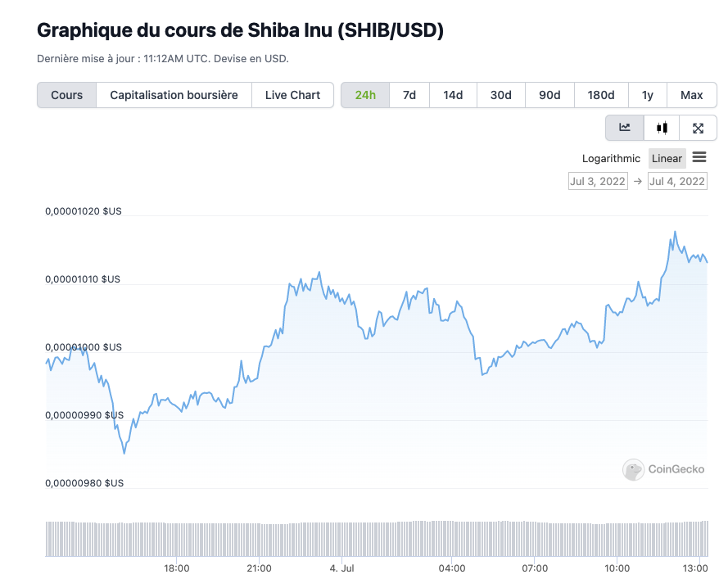Show the Max time range
Image resolution: width=728 pixels, height=588 pixels.
tap(691, 95)
